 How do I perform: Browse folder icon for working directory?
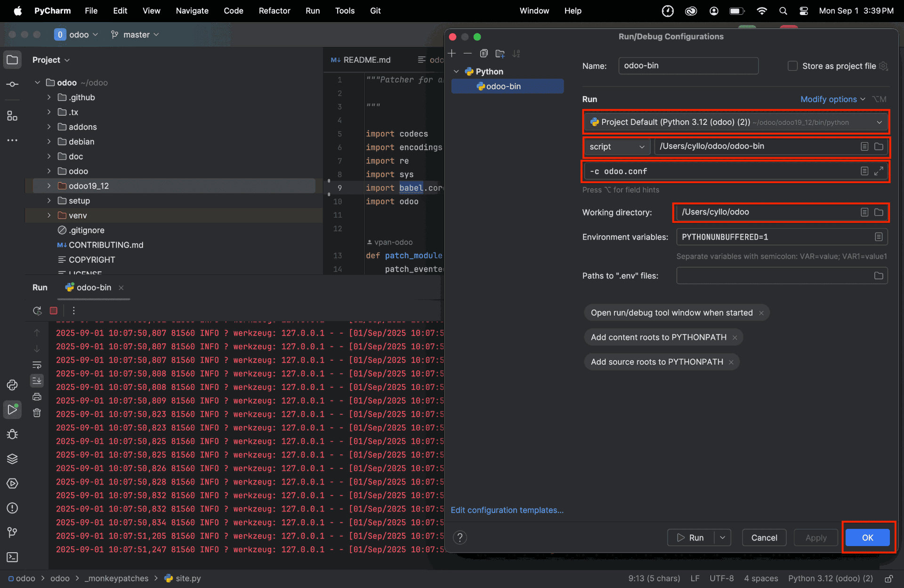879,212
